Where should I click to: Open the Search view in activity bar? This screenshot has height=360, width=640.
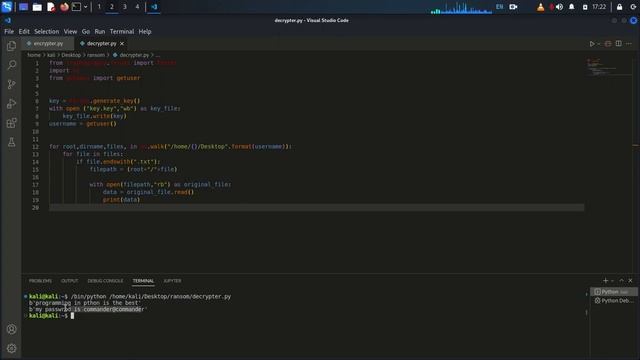[11, 65]
